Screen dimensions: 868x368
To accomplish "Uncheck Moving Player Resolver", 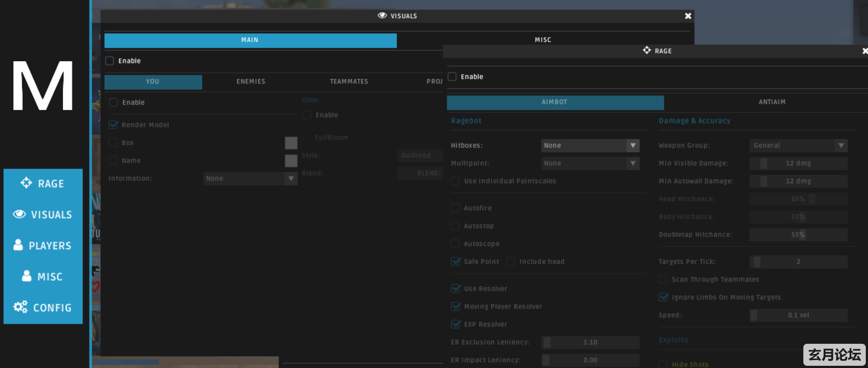I will (455, 306).
